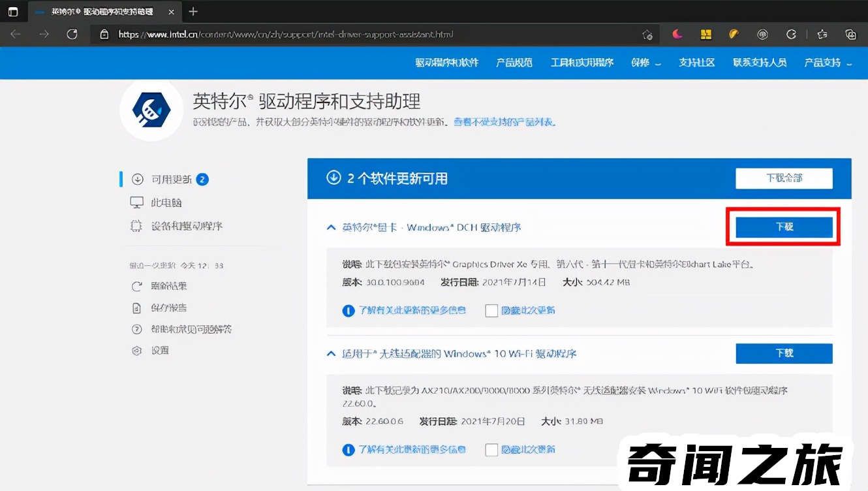Open 支持社区 menu item

pyautogui.click(x=696, y=63)
